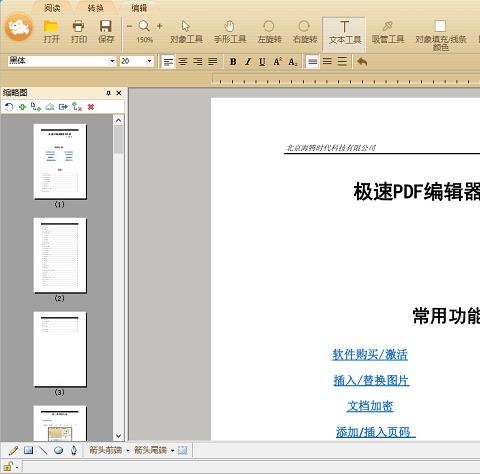Set double line spacing
Viewport: 480px width, 474px height.
coord(342,62)
